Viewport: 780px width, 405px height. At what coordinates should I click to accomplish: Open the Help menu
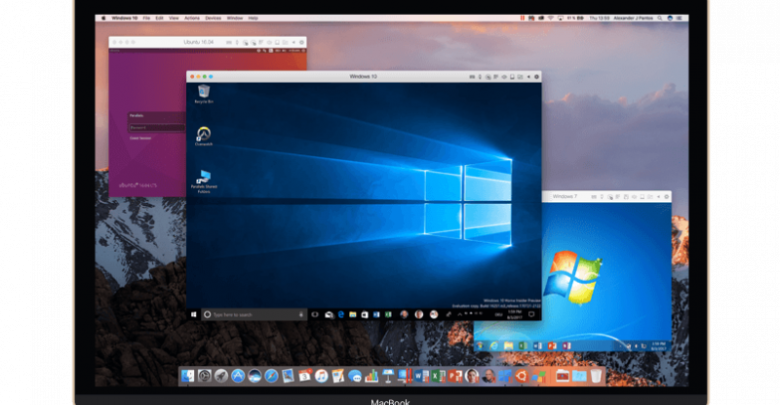tap(253, 18)
